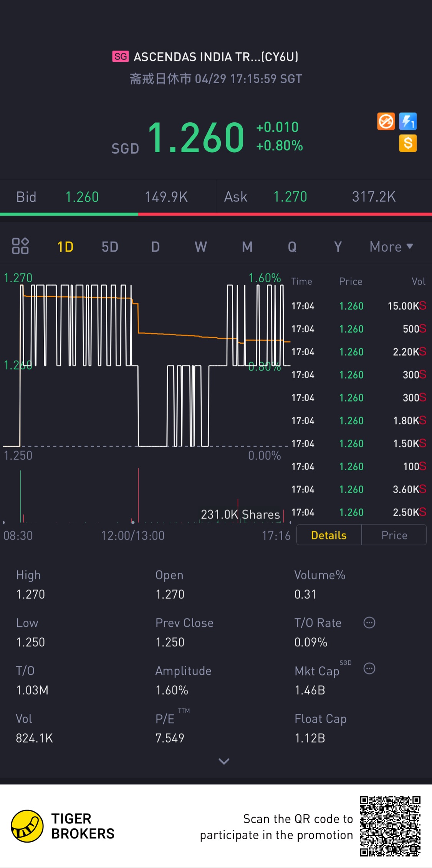
Task: Select the 5D chart tab
Action: [110, 247]
